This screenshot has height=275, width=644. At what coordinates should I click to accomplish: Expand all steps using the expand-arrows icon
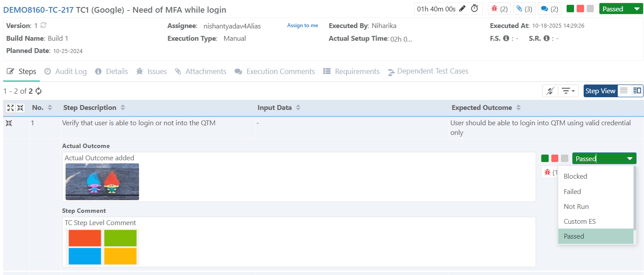coord(10,107)
